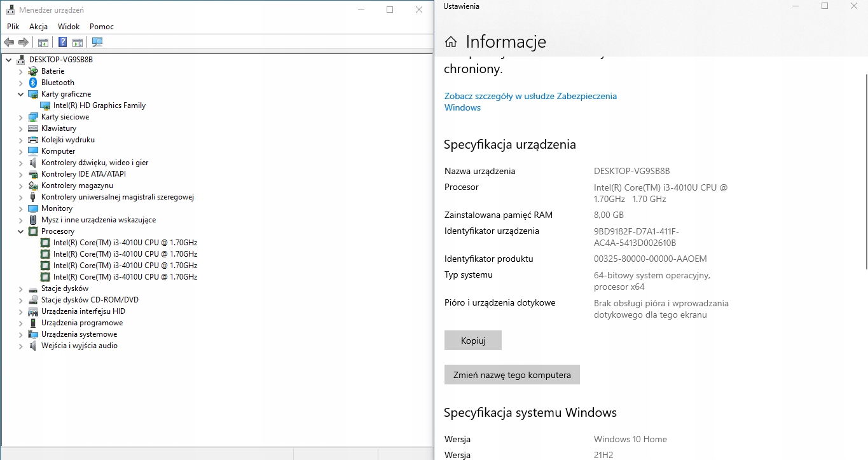Click the Informacje page title
The width and height of the screenshot is (868, 460).
click(x=506, y=42)
